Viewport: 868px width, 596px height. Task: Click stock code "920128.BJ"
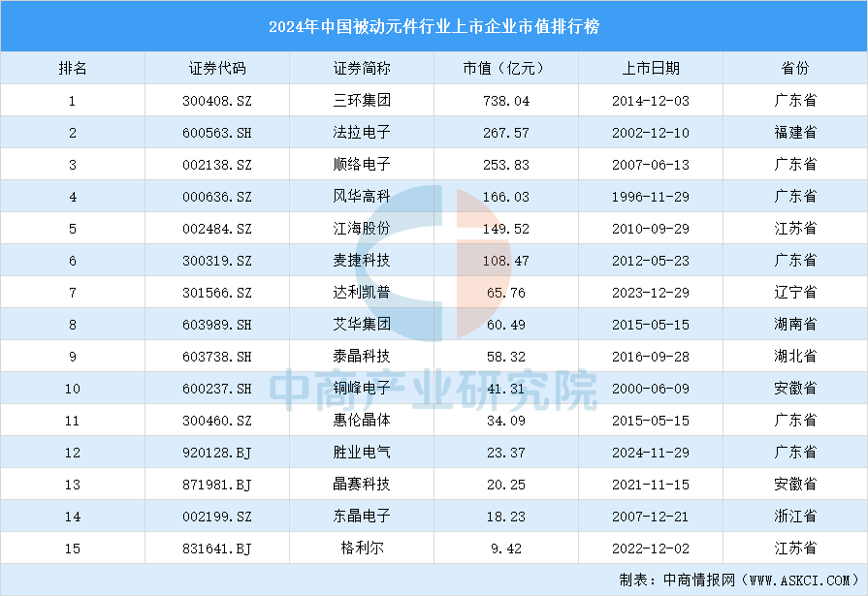[x=217, y=453]
